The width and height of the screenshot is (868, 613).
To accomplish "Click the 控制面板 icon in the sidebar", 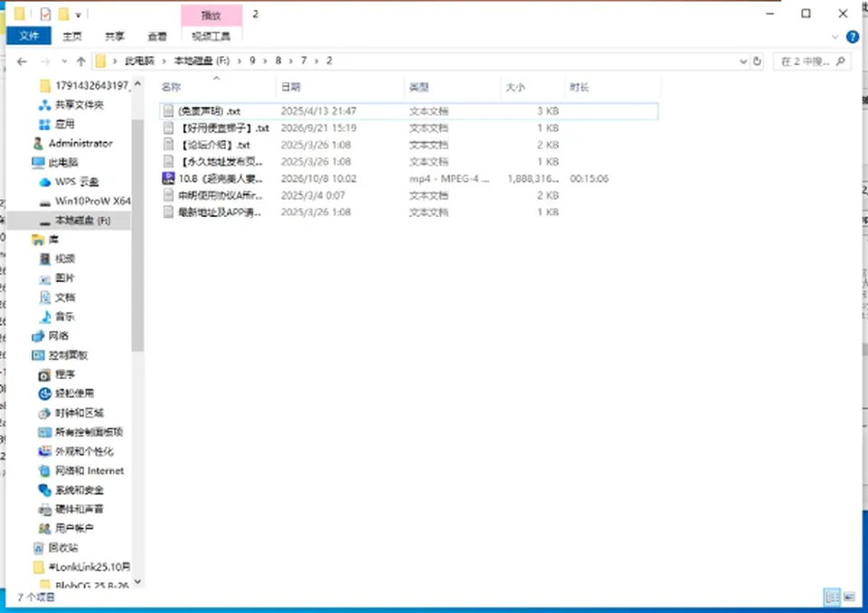I will (x=38, y=355).
